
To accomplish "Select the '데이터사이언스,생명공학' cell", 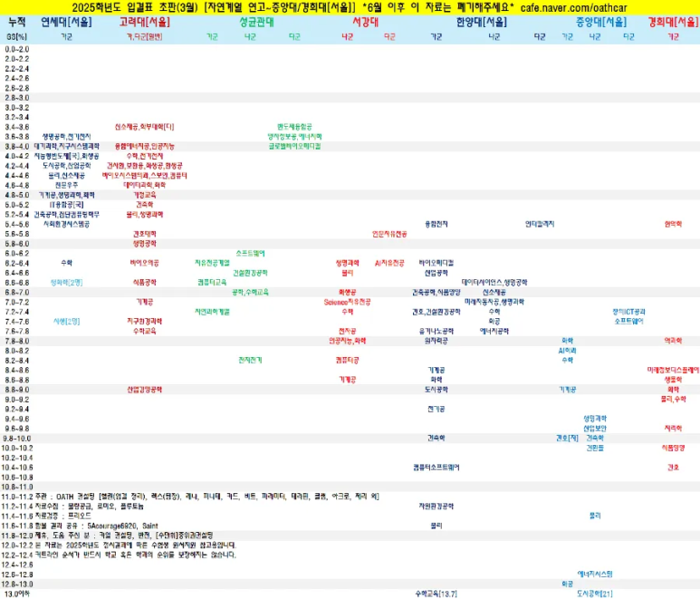I will [x=494, y=283].
